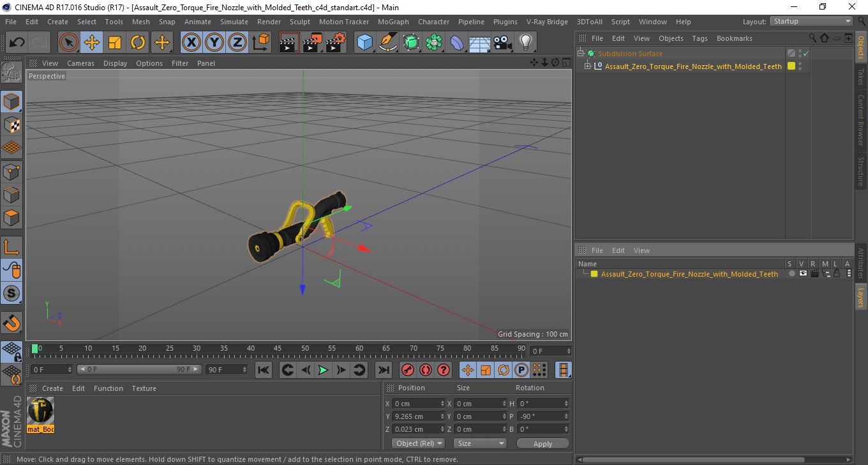Click the Apply button
The image size is (868, 465).
[542, 443]
